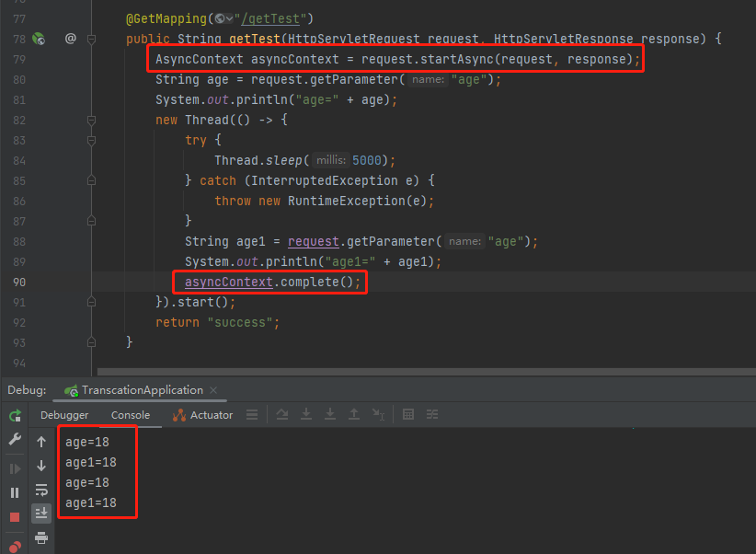Click line number 79 in gutter
Viewport: 756px width, 554px height.
19,59
